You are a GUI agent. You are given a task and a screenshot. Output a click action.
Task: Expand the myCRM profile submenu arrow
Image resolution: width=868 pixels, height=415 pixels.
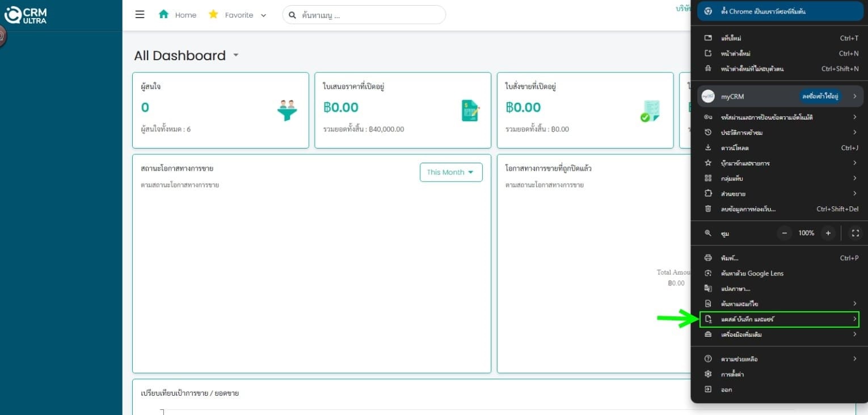pyautogui.click(x=854, y=96)
